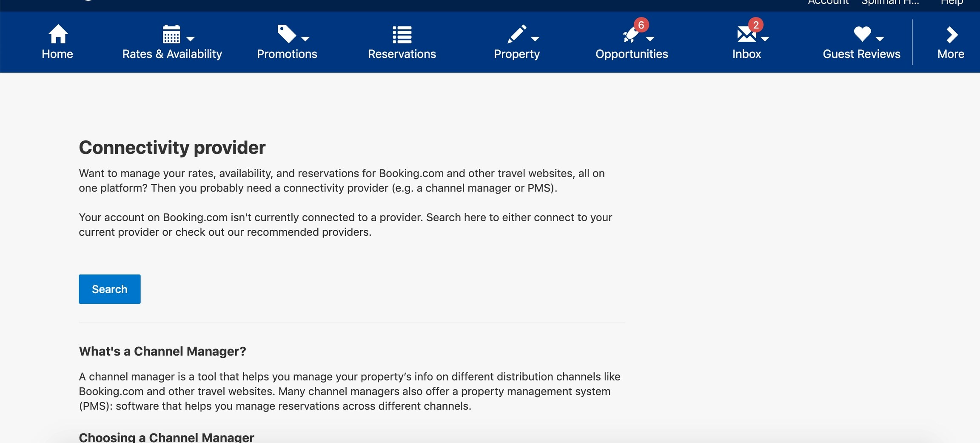This screenshot has height=443, width=980.
Task: Expand the Rates & Availability dropdown chevron
Action: pos(190,38)
